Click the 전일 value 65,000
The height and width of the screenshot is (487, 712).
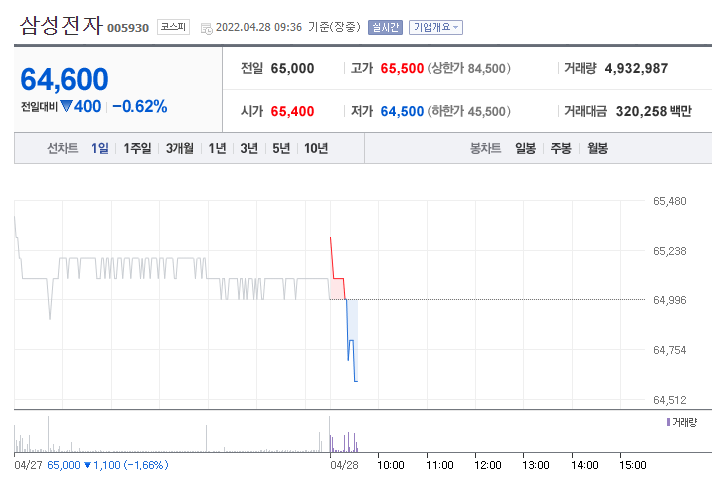point(292,69)
